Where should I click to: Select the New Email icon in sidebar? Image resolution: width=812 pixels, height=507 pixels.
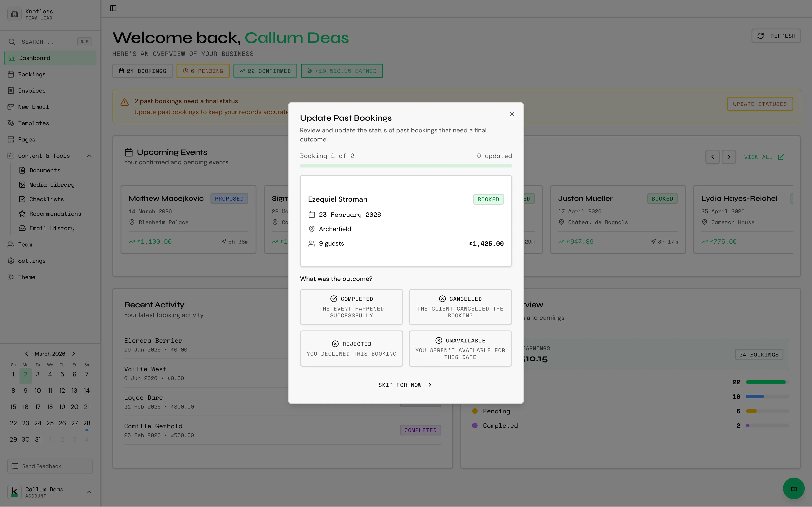(x=11, y=107)
